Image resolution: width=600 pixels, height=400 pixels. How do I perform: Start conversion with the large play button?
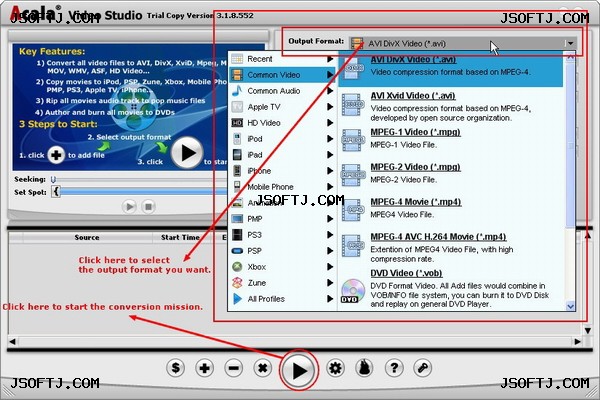[299, 370]
